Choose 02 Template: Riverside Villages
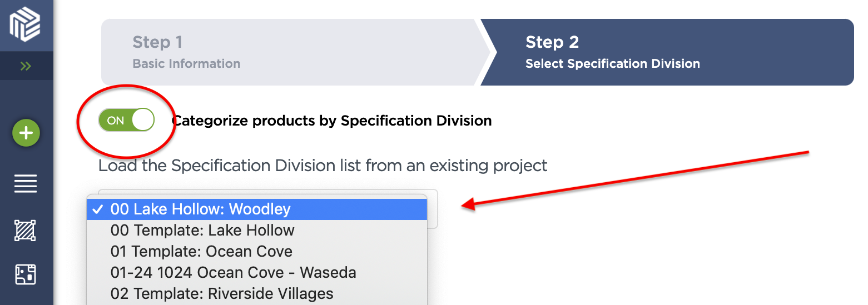The width and height of the screenshot is (868, 305). pos(222,293)
